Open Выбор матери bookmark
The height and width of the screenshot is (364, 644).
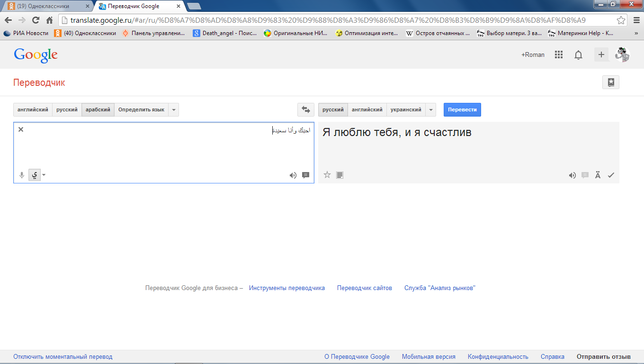click(509, 33)
